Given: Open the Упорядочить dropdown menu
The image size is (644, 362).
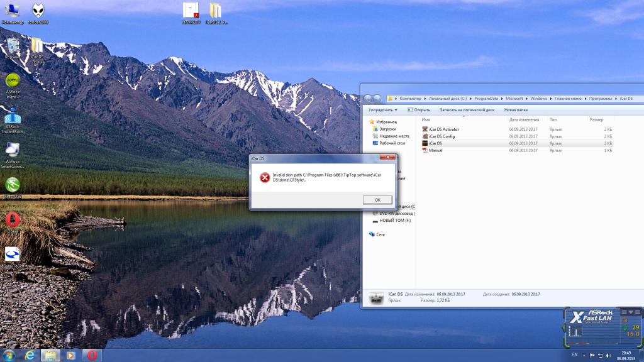Looking at the screenshot, I should (382, 110).
